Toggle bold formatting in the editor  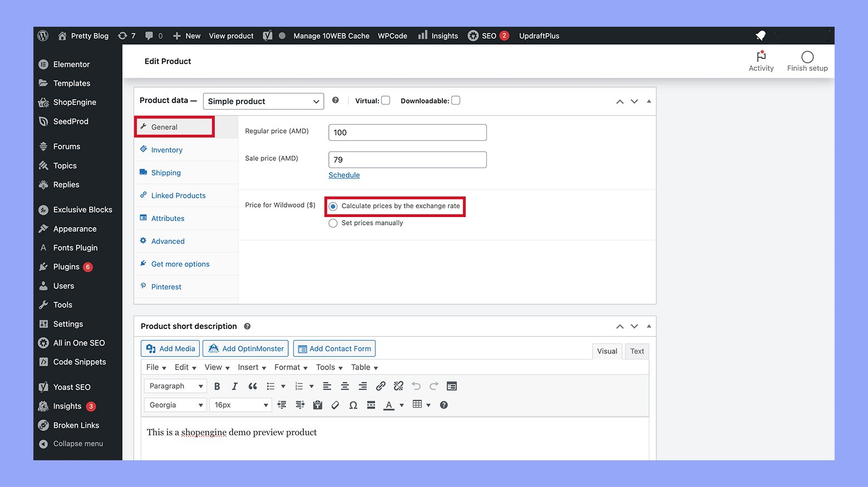(x=217, y=386)
